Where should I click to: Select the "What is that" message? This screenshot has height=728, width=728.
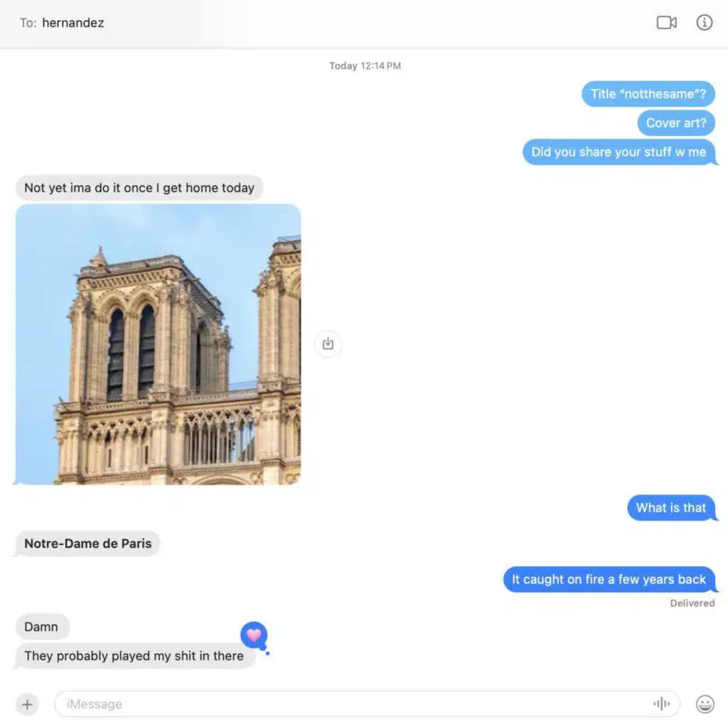(671, 508)
